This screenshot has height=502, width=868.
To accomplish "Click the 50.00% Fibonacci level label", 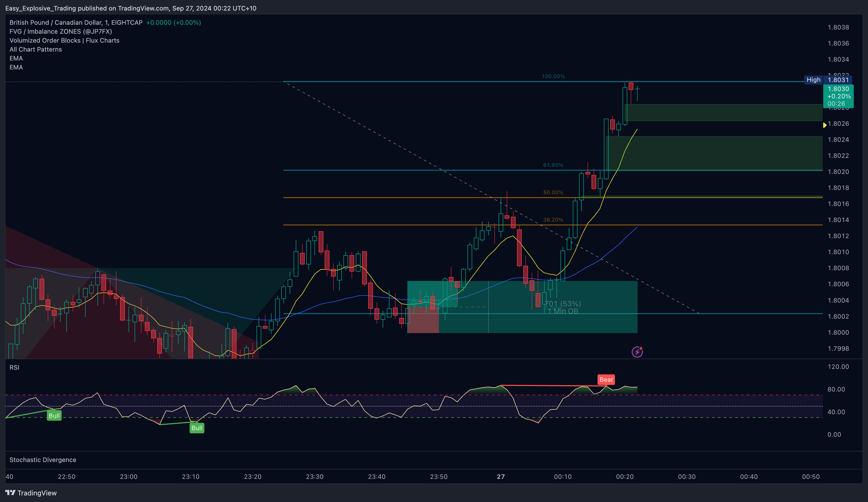I will click(553, 192).
